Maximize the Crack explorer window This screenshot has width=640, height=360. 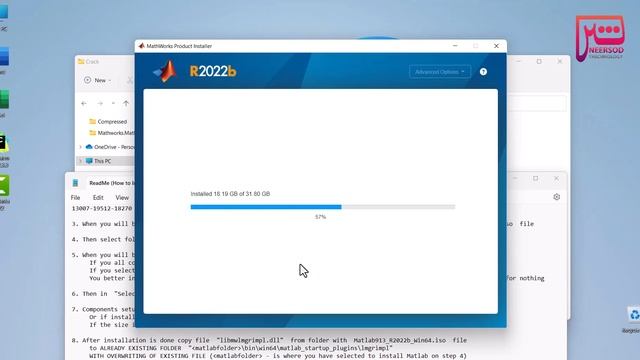pyautogui.click(x=539, y=61)
